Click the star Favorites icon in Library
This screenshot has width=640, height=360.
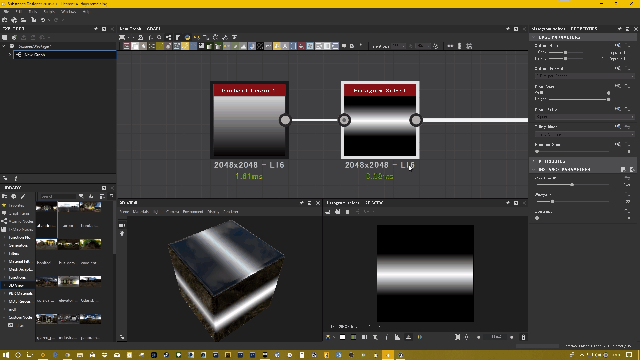click(x=4, y=205)
